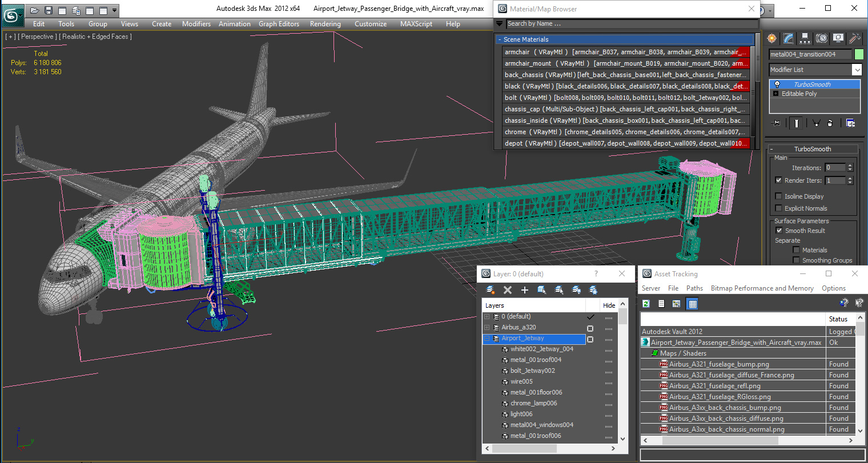Uncheck the Render Iters checkbox
Image resolution: width=868 pixels, height=463 pixels.
(x=778, y=180)
